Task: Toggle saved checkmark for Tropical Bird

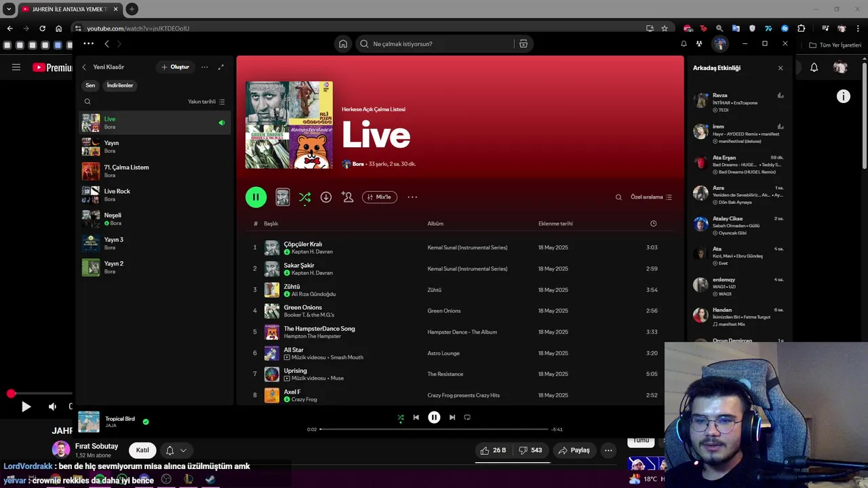Action: pos(146,422)
